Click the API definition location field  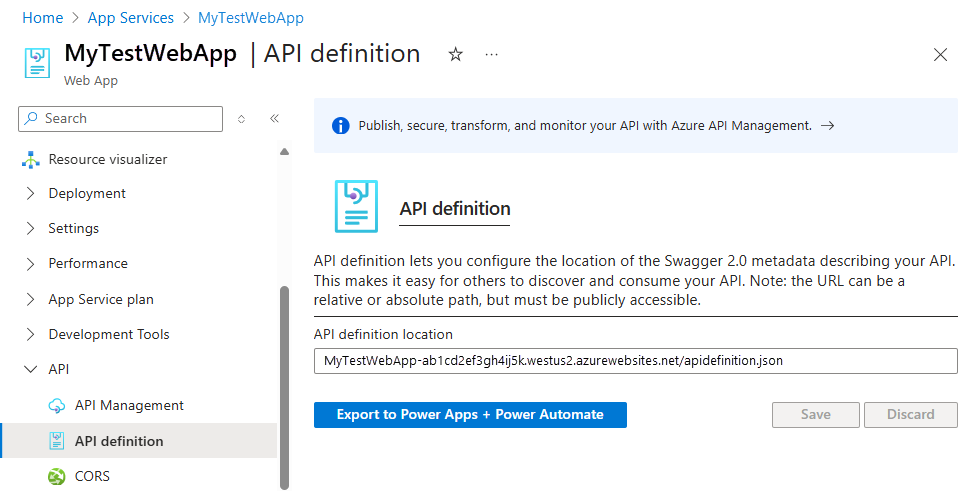click(636, 361)
